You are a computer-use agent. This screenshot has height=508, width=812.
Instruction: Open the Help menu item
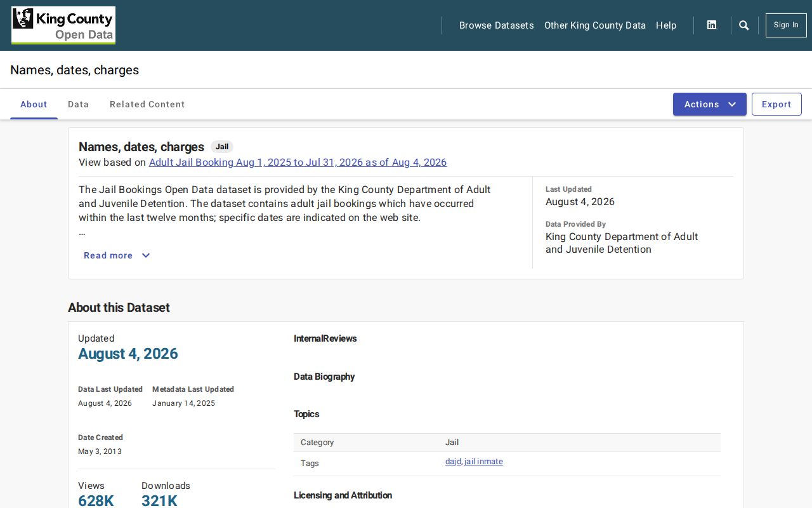click(x=666, y=25)
